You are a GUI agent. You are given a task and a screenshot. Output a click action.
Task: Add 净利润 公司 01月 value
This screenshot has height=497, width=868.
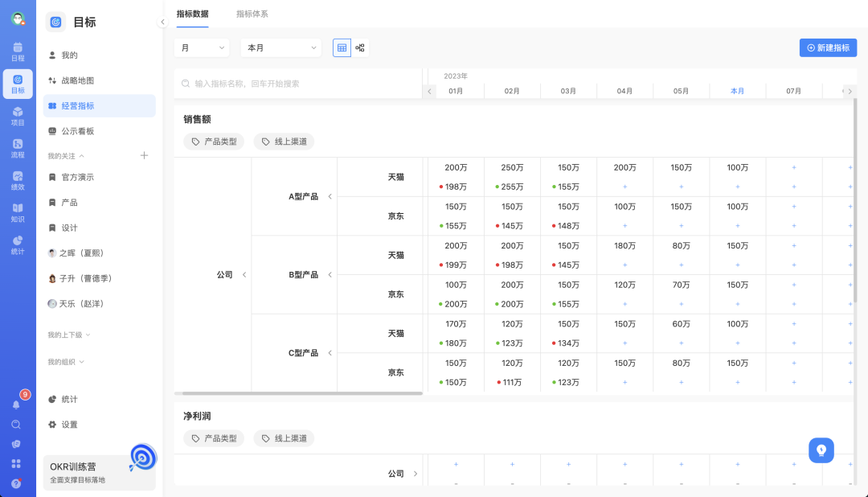[x=456, y=464]
